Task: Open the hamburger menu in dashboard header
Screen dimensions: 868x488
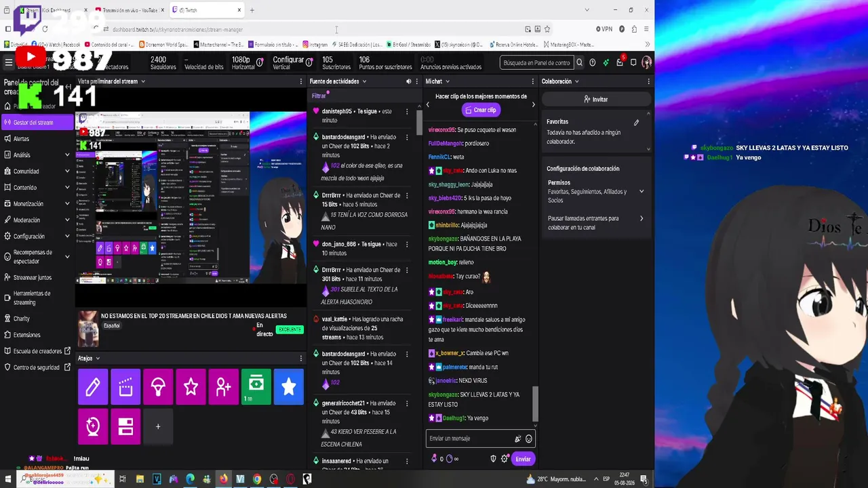Action: (x=9, y=62)
